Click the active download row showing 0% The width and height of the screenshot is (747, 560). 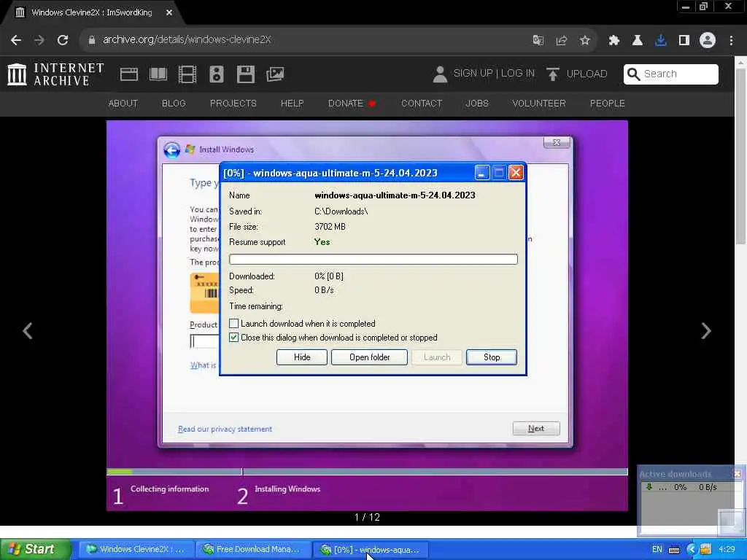pyautogui.click(x=681, y=487)
